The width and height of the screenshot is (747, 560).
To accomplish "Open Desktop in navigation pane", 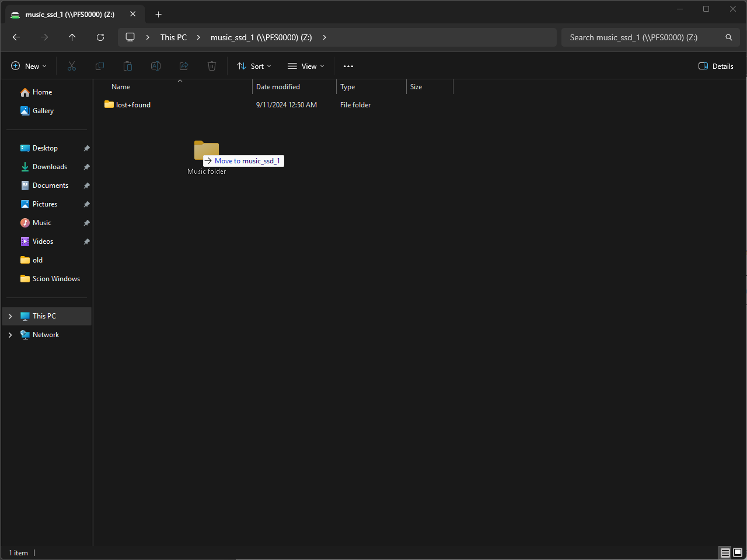I will coord(47,148).
